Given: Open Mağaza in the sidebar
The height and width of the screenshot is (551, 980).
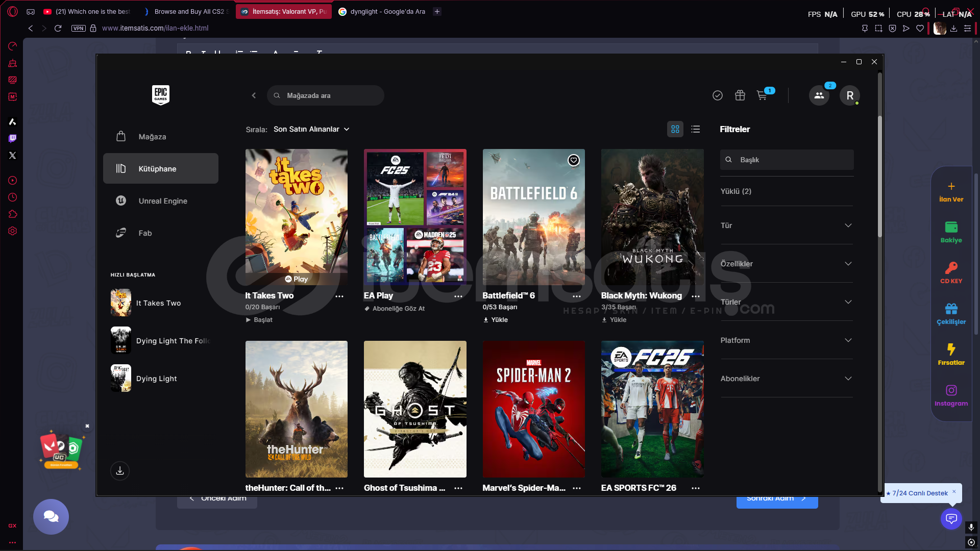Looking at the screenshot, I should tap(152, 137).
